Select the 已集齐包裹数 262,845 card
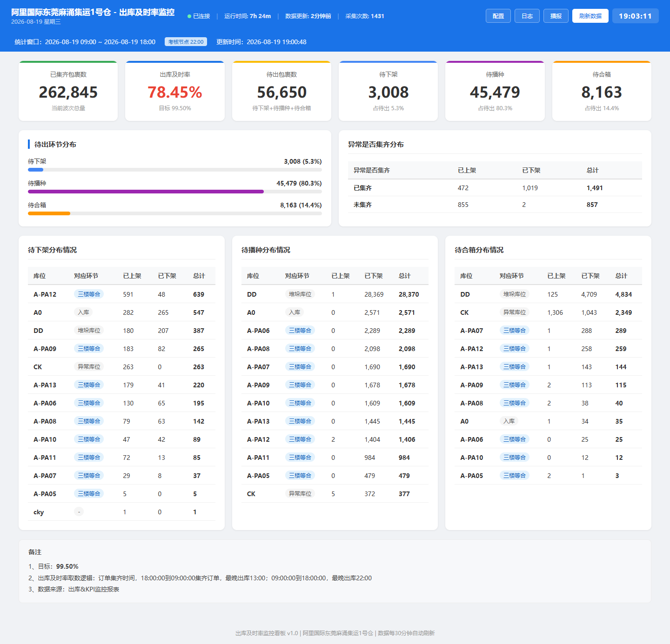 point(68,91)
